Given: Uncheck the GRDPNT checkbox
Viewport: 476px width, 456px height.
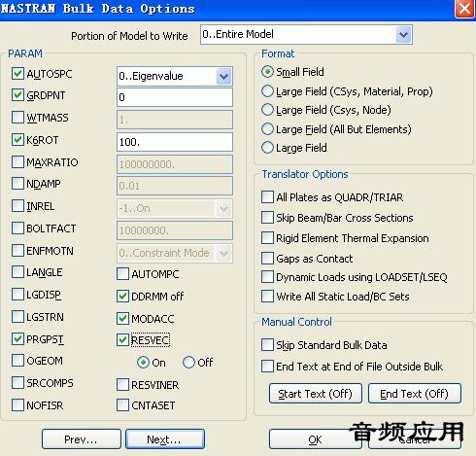Looking at the screenshot, I should point(17,95).
